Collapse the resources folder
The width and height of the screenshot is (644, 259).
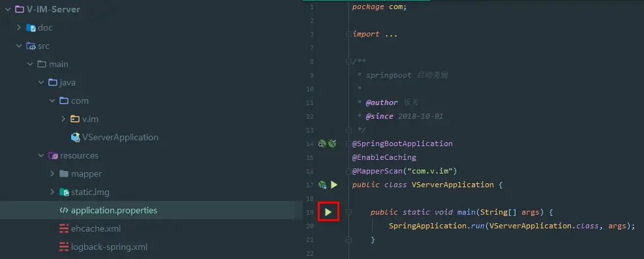point(41,155)
